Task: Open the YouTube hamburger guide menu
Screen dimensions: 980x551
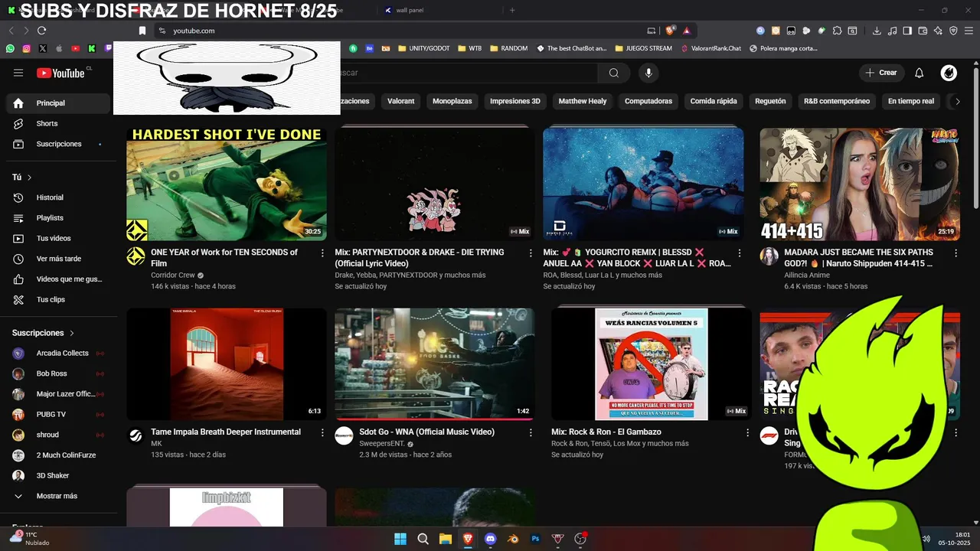Action: click(18, 73)
